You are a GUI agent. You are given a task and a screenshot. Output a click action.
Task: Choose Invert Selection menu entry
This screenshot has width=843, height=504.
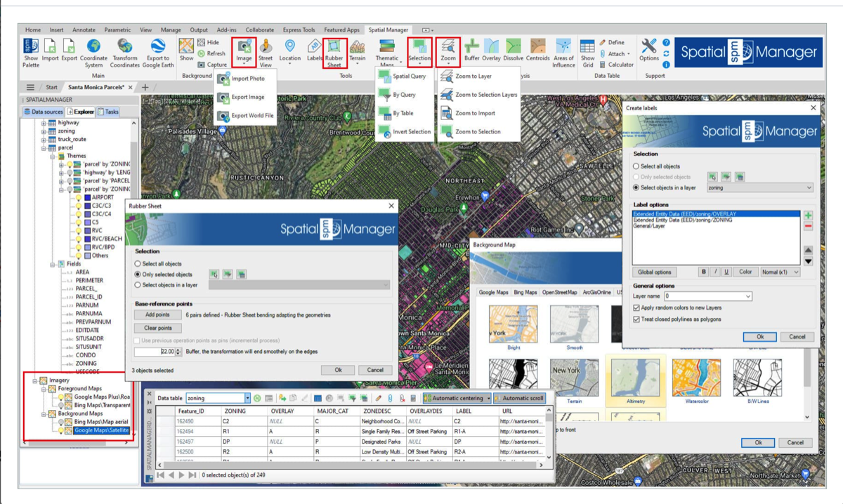tap(405, 131)
